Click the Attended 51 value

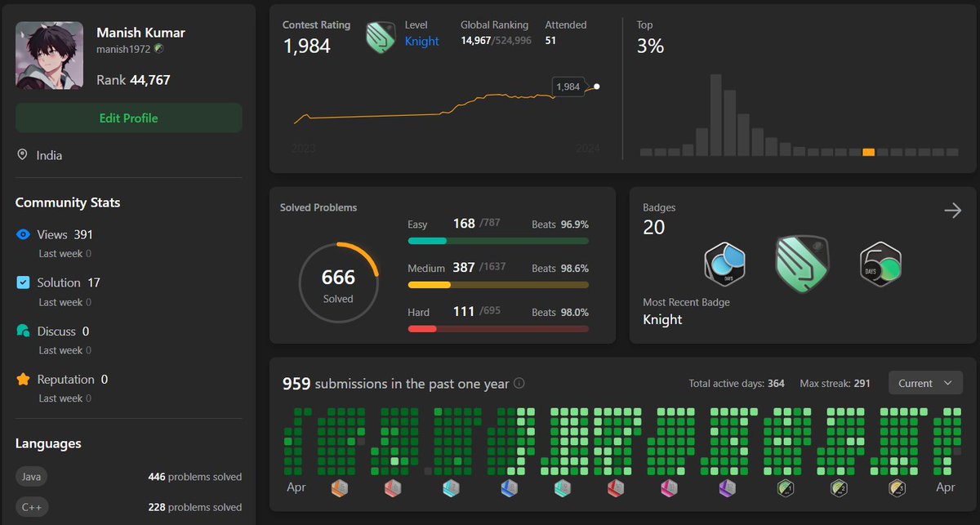(550, 40)
